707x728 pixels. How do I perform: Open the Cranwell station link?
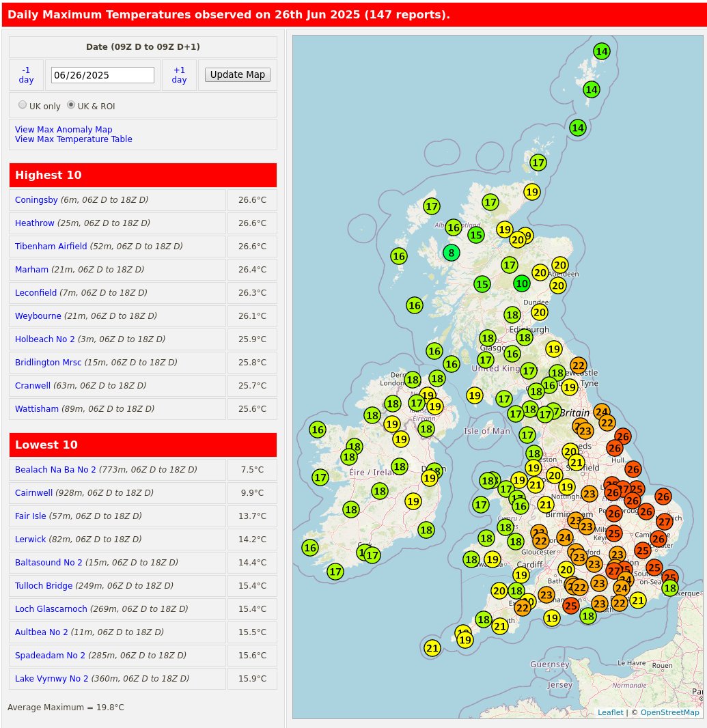[x=33, y=385]
